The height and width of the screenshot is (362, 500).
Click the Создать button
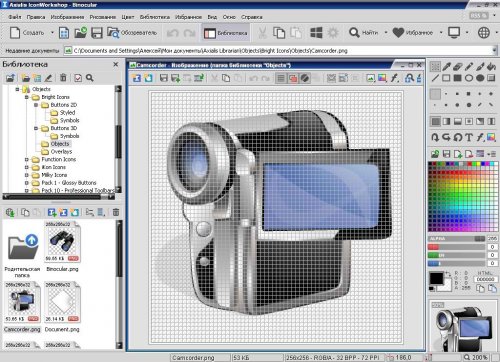[27, 33]
